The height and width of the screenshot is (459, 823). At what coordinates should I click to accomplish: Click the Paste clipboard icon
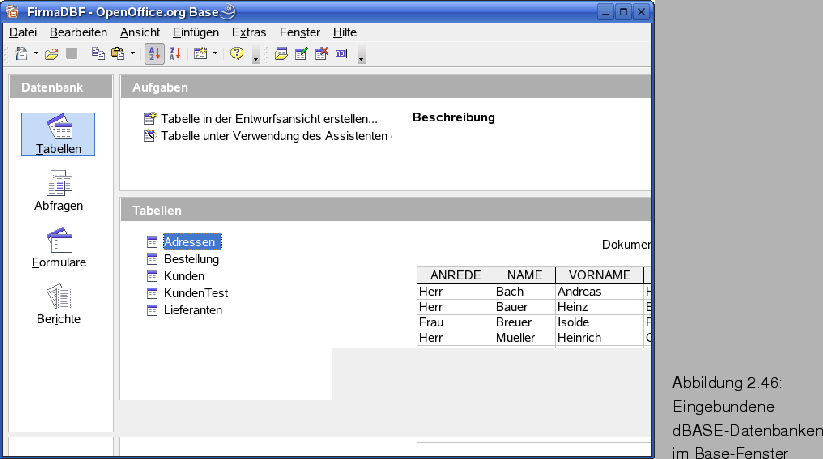coord(118,54)
